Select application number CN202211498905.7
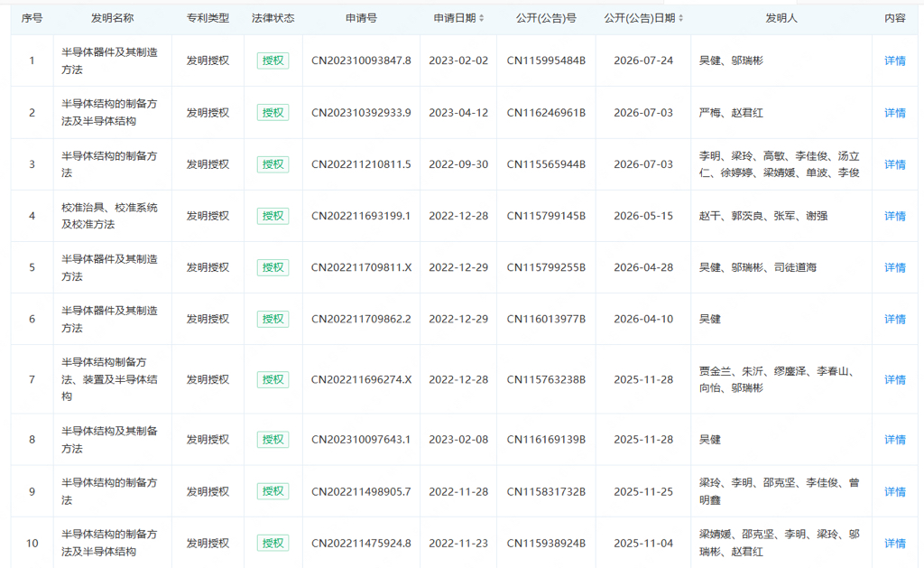The width and height of the screenshot is (924, 568). [x=361, y=492]
